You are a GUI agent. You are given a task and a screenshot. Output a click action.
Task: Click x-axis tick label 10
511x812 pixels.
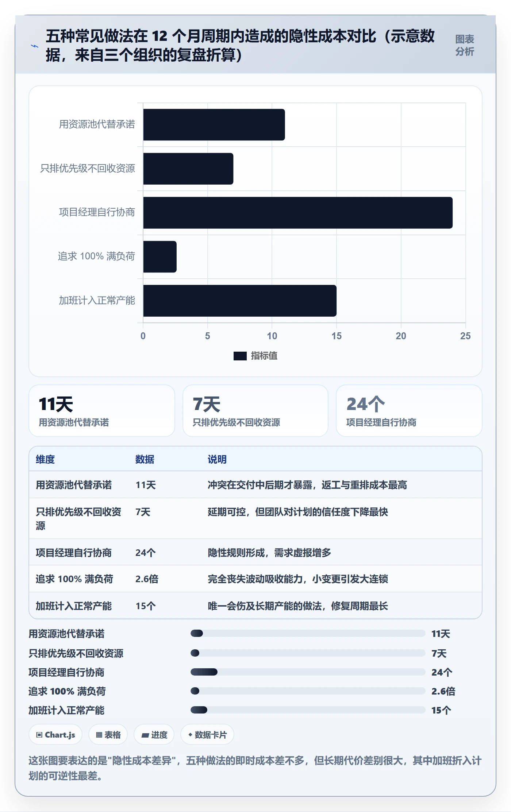(x=272, y=336)
